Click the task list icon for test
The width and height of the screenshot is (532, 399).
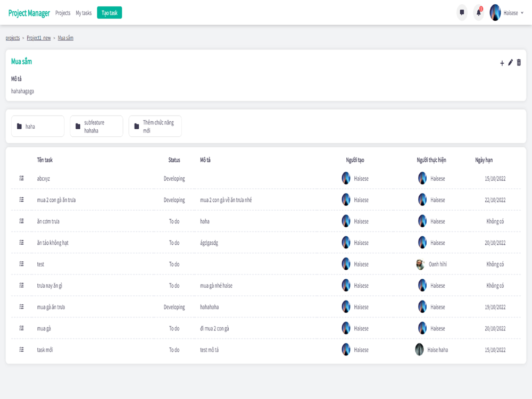click(x=21, y=264)
